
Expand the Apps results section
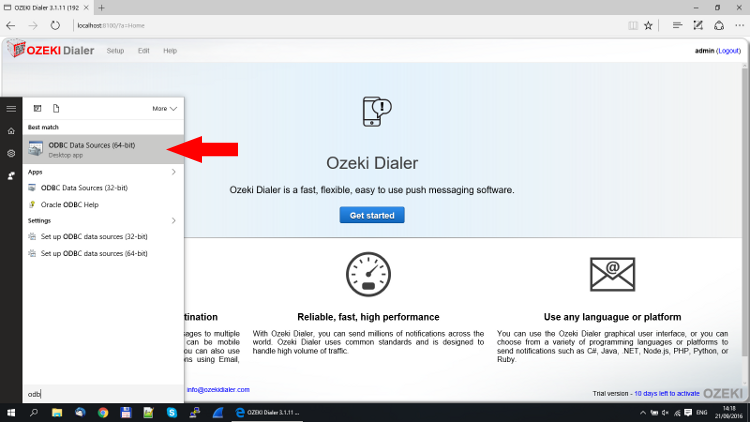click(x=173, y=172)
